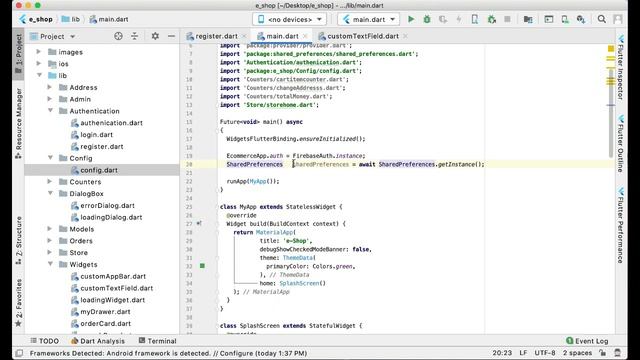
Task: Toggle the Structure side panel
Action: pyautogui.click(x=18, y=241)
